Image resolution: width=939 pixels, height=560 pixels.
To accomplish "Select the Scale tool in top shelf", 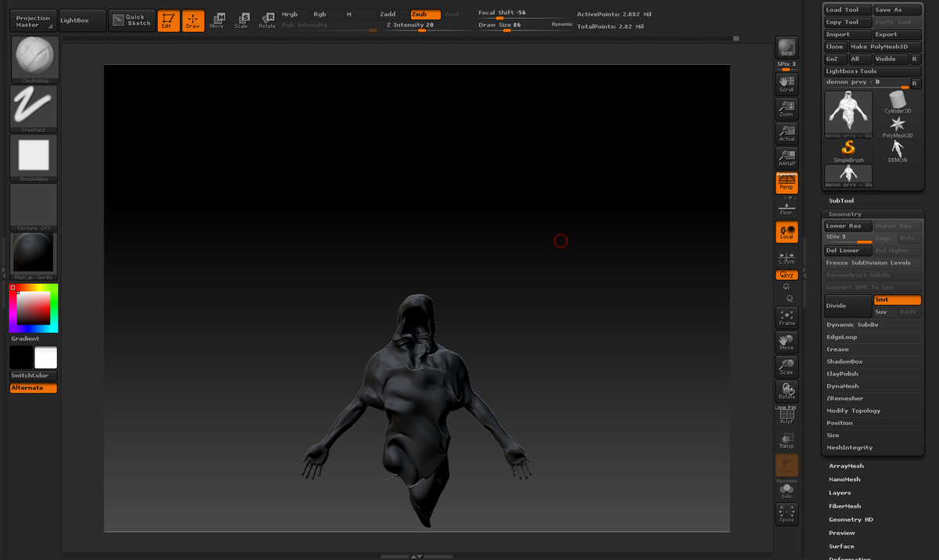I will [x=241, y=20].
